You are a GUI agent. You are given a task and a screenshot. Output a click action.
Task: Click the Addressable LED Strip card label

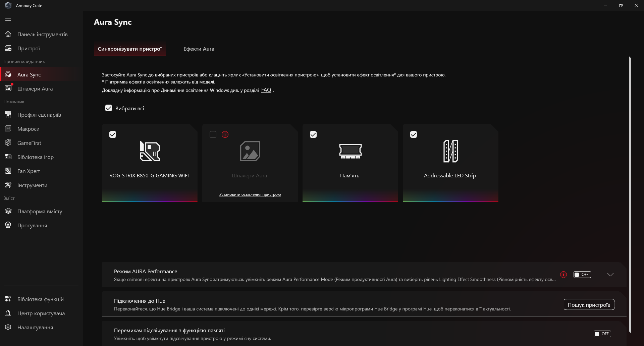(450, 176)
